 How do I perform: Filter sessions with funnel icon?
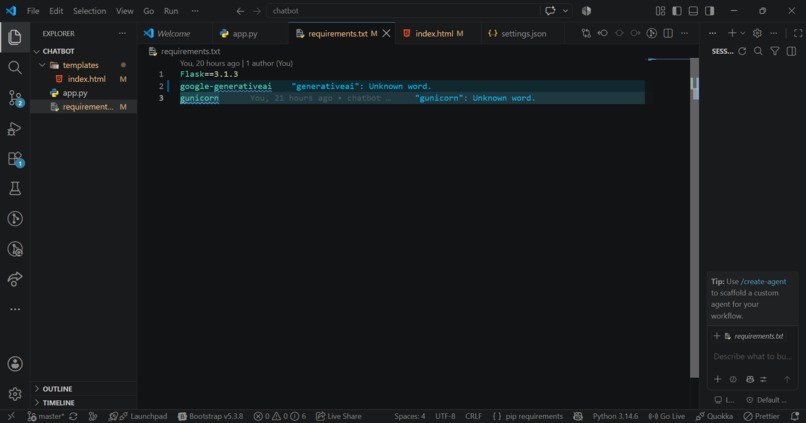point(775,51)
